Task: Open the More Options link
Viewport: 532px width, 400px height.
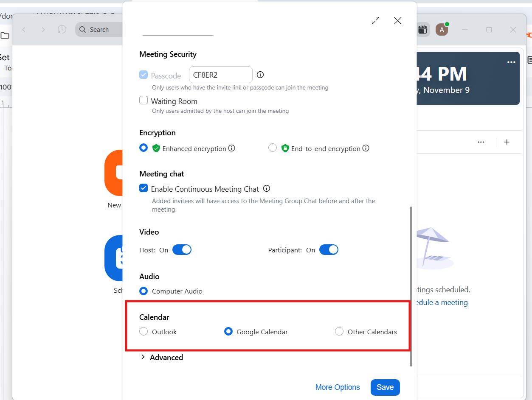Action: click(338, 387)
